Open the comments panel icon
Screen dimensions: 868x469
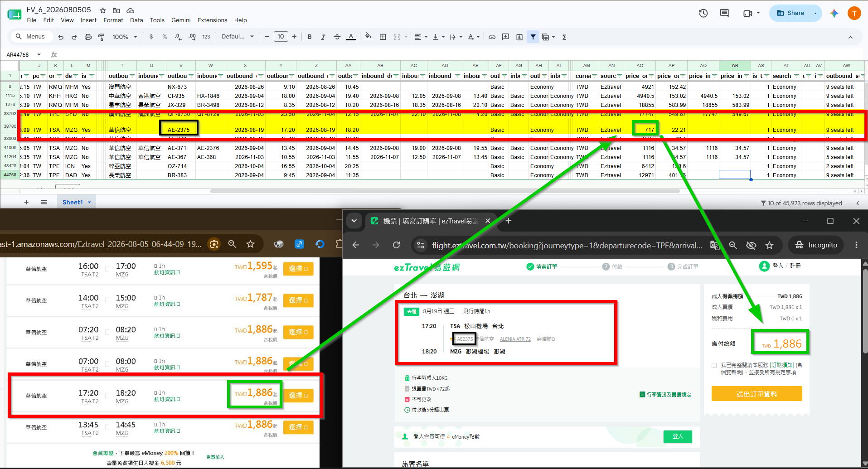tap(724, 13)
